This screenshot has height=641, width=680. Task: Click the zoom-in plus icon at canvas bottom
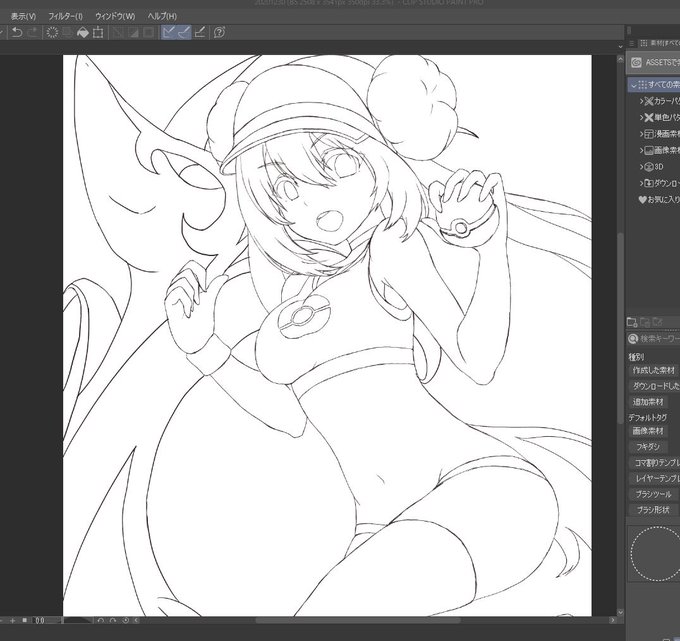tap(13, 621)
